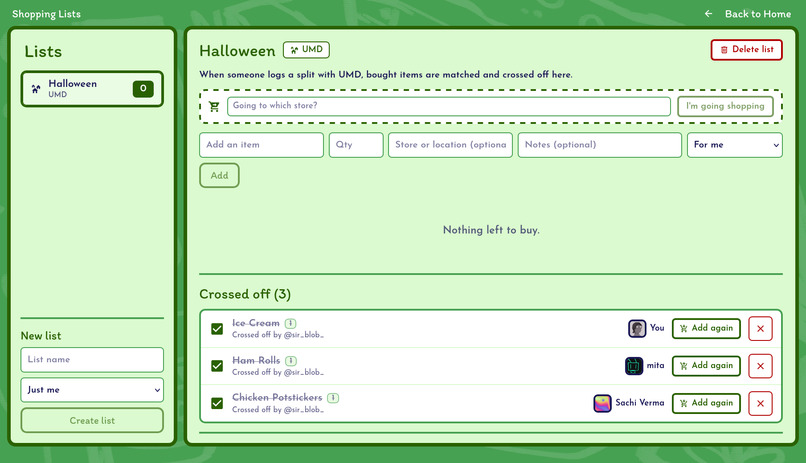
Task: Click the Crossed off (3) heading
Action: point(245,294)
